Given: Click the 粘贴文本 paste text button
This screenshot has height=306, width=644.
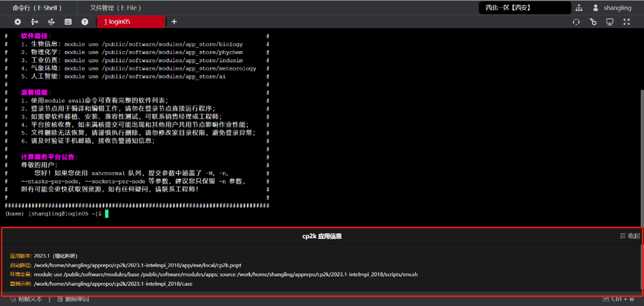Looking at the screenshot, I should [x=26, y=299].
